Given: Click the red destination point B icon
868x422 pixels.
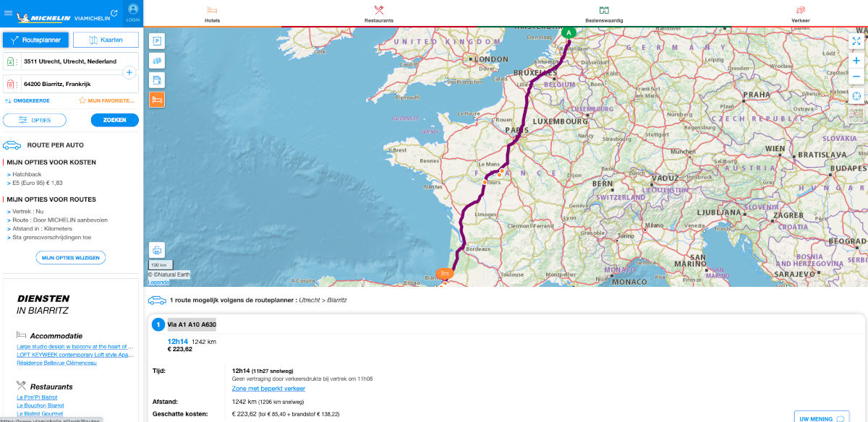Looking at the screenshot, I should tap(11, 85).
